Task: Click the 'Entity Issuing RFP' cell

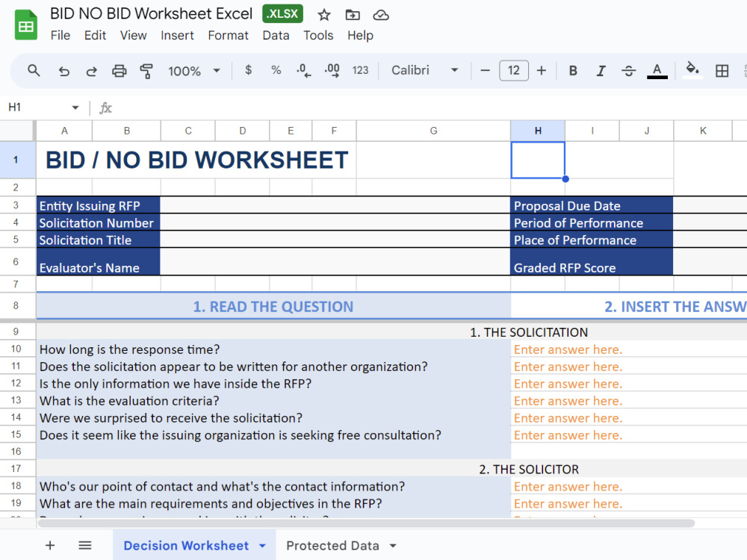Action: click(99, 205)
